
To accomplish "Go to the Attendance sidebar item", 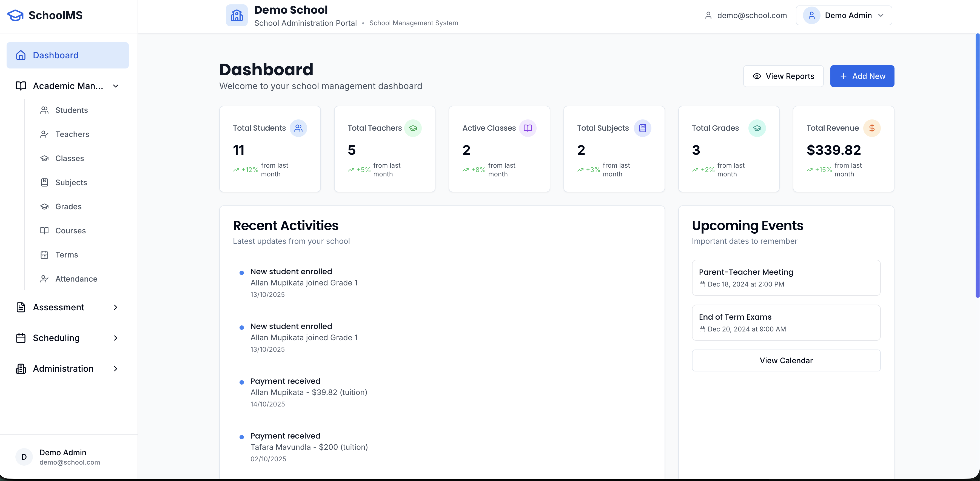I will [76, 279].
